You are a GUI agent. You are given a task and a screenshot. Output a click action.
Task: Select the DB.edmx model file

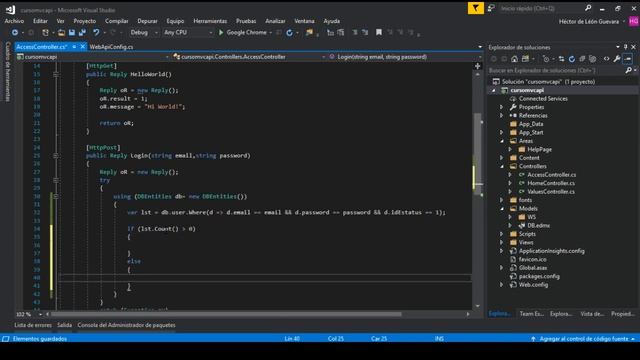pos(539,225)
